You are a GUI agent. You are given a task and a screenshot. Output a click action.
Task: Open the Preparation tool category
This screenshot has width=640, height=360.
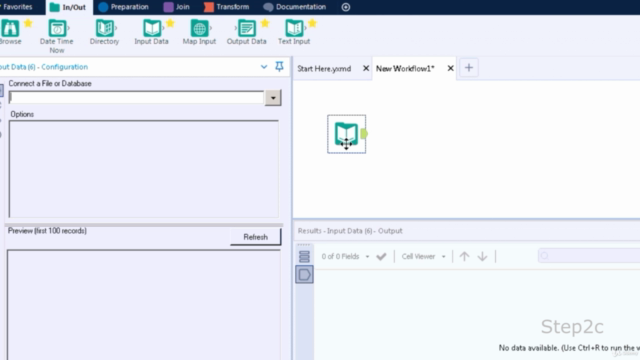[x=124, y=7]
